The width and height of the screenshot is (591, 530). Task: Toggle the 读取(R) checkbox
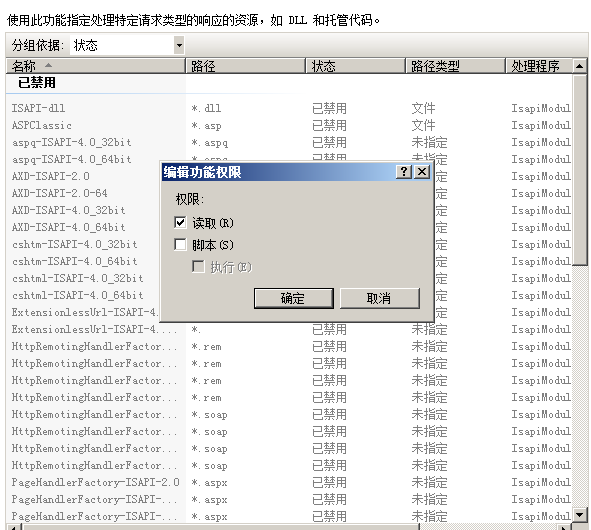(x=180, y=222)
